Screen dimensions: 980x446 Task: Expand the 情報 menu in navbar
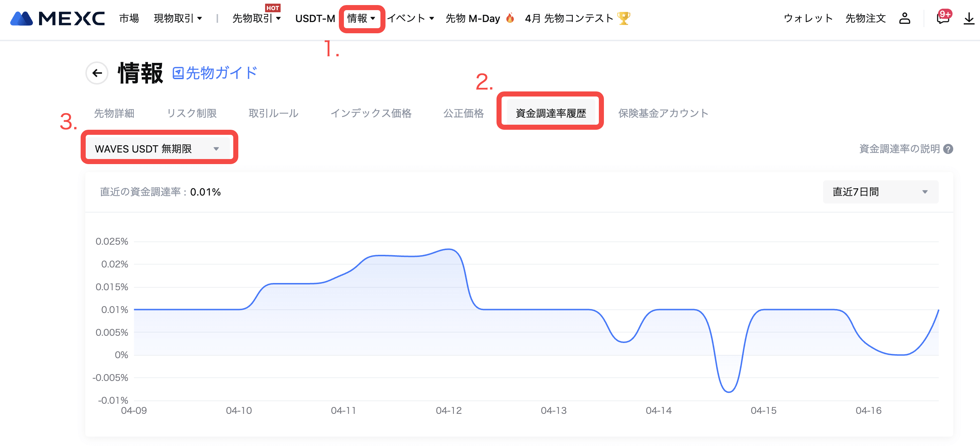(x=361, y=18)
